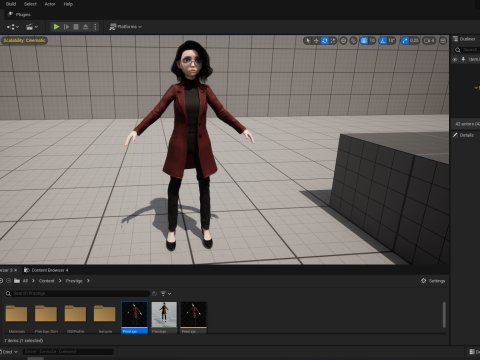This screenshot has width=480, height=360.
Task: Click the saved search icon beside the search bar
Action: coord(154,293)
